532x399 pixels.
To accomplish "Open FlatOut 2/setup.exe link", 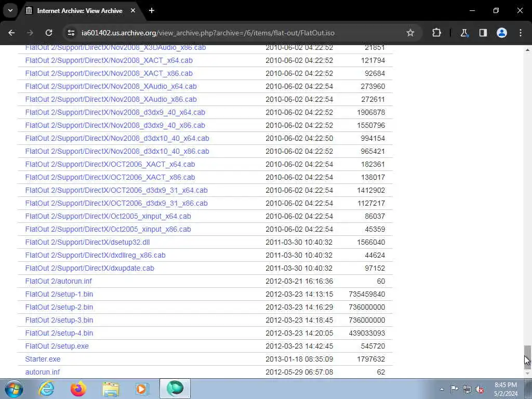I will (57, 346).
